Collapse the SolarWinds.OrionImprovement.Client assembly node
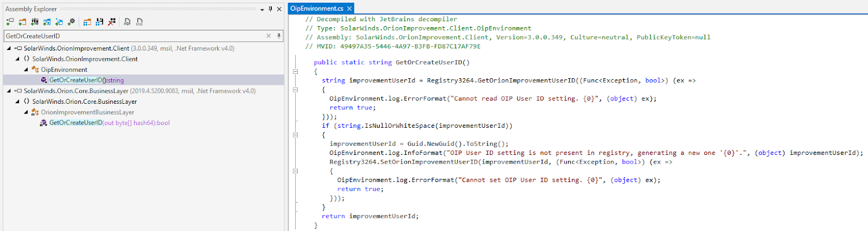This screenshot has height=231, width=868. coord(9,48)
